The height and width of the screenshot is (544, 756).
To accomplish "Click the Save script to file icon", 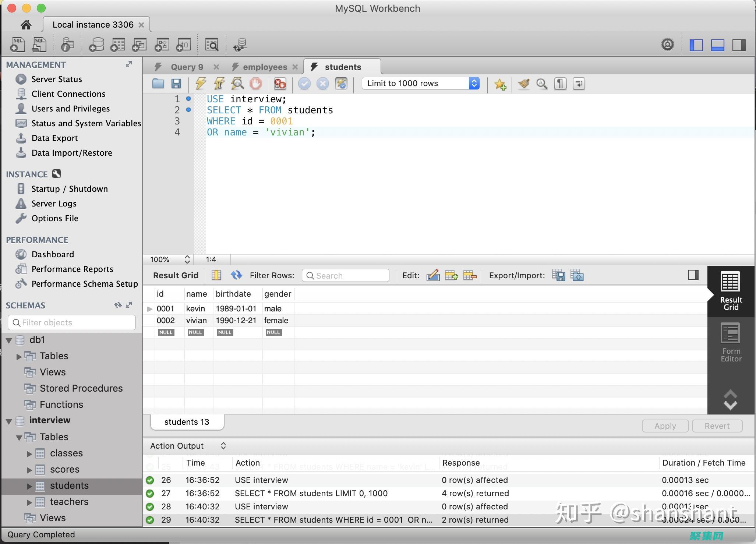I will pos(177,83).
